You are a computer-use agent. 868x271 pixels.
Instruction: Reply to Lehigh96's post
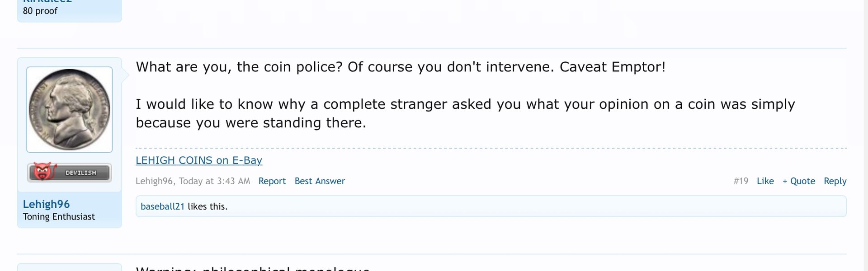click(x=835, y=181)
